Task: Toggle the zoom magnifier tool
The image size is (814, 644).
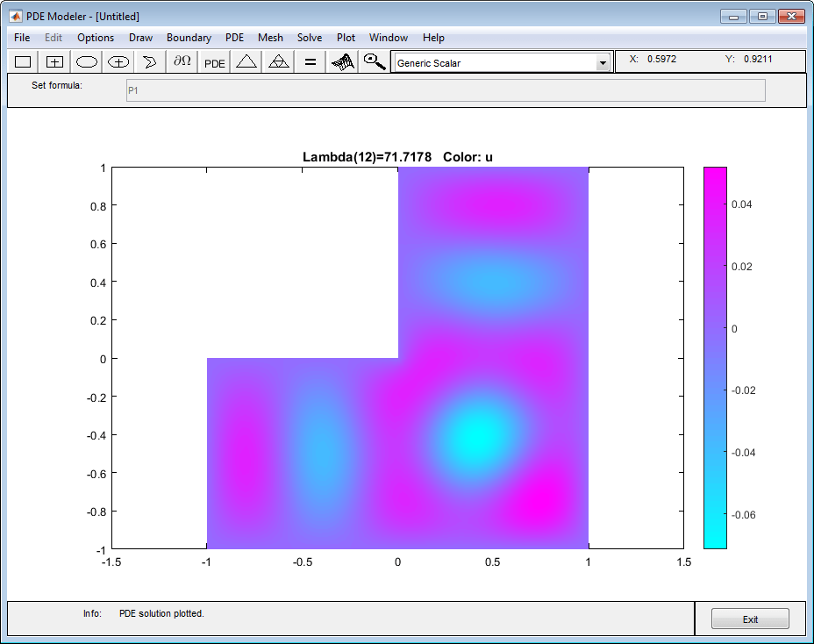Action: (x=375, y=61)
